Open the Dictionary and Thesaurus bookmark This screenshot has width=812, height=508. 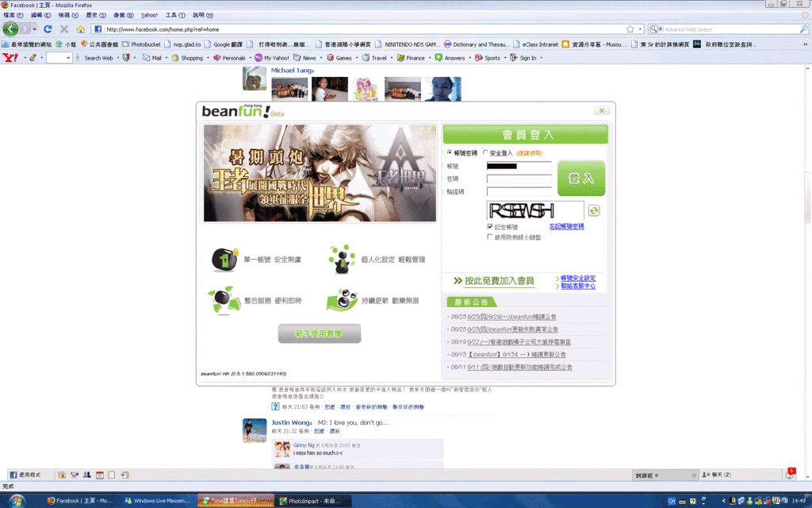(477, 44)
